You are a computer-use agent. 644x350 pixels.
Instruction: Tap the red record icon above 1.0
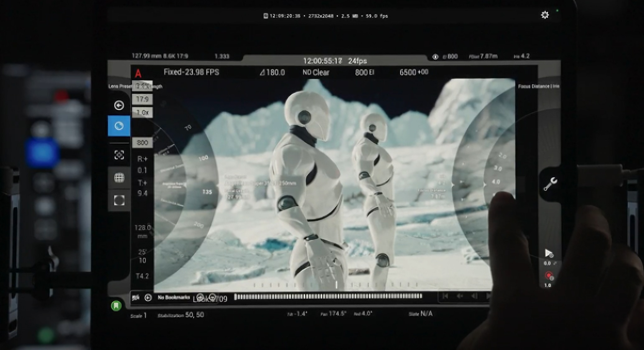pyautogui.click(x=549, y=276)
